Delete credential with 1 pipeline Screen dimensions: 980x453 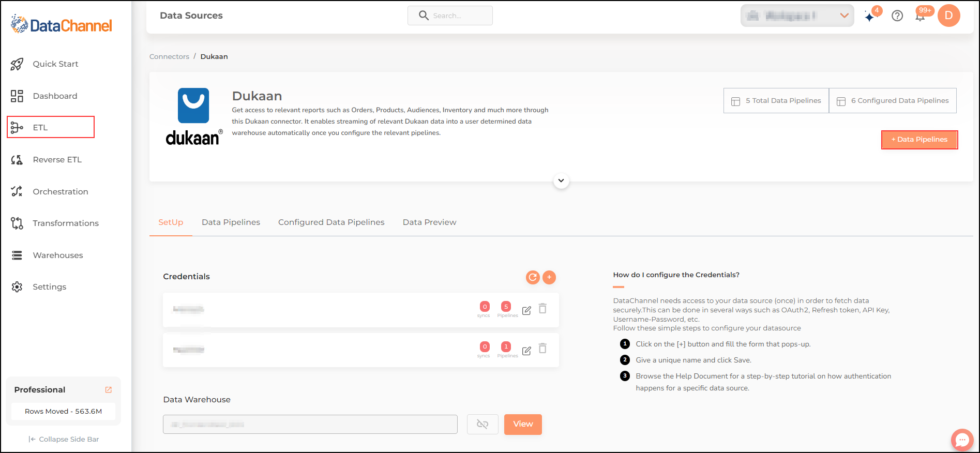pyautogui.click(x=542, y=349)
